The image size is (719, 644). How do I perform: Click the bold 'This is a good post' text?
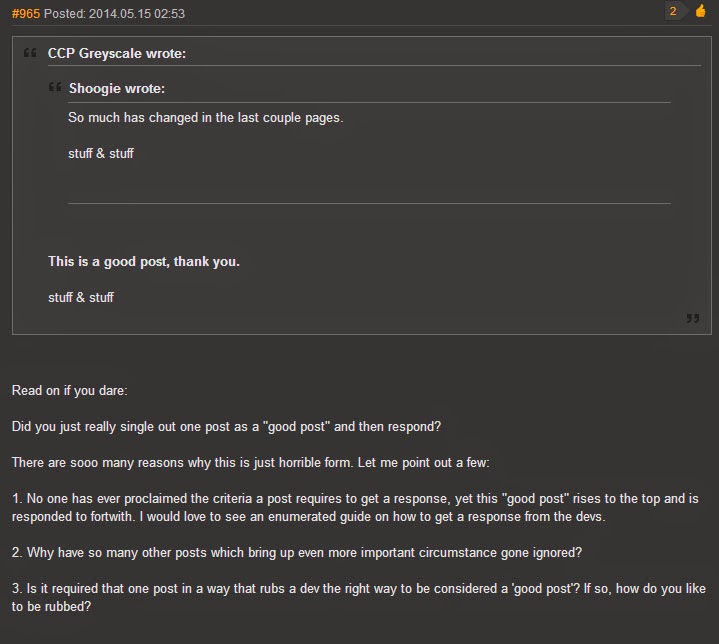144,261
